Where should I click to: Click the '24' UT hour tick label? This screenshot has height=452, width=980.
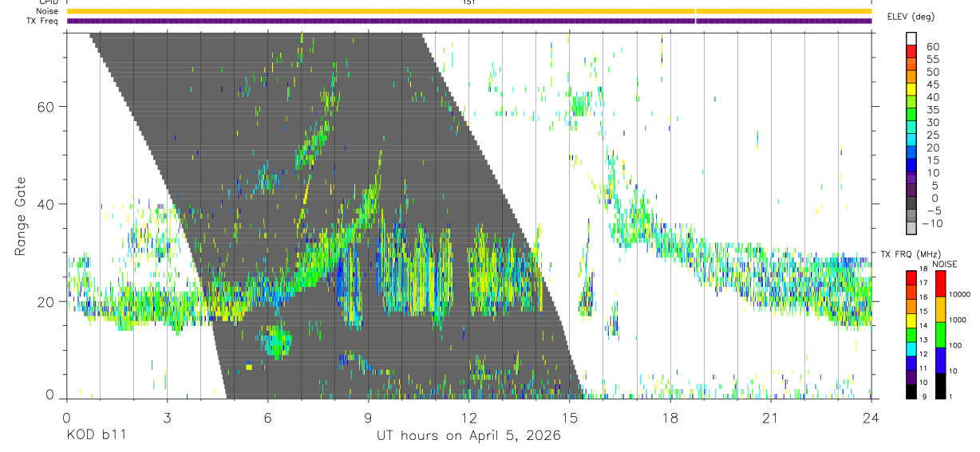(871, 418)
